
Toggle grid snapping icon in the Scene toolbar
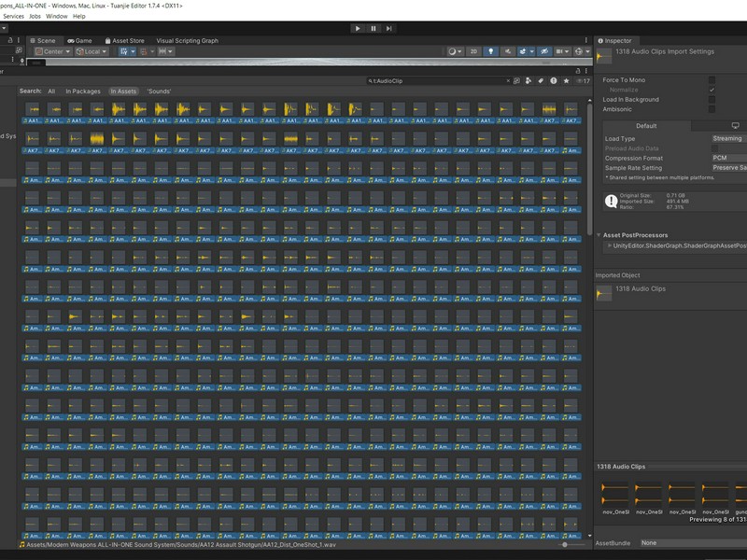143,51
